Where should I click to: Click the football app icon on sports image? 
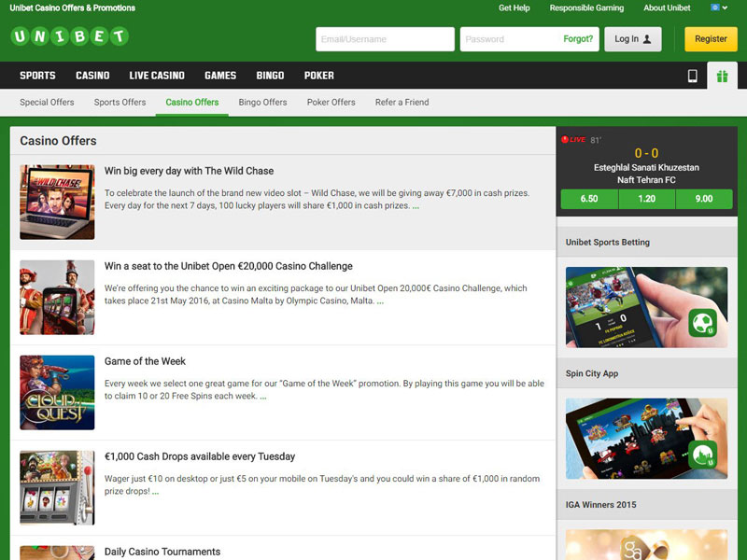point(703,322)
